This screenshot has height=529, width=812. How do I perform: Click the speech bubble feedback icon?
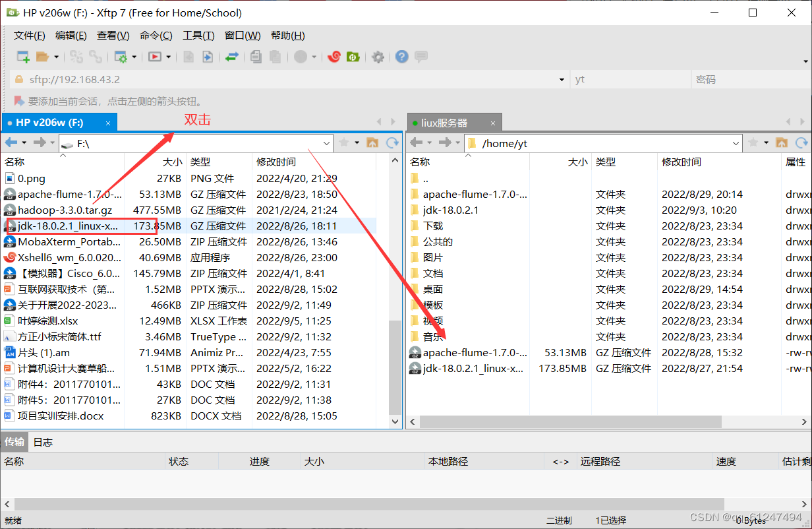[420, 57]
